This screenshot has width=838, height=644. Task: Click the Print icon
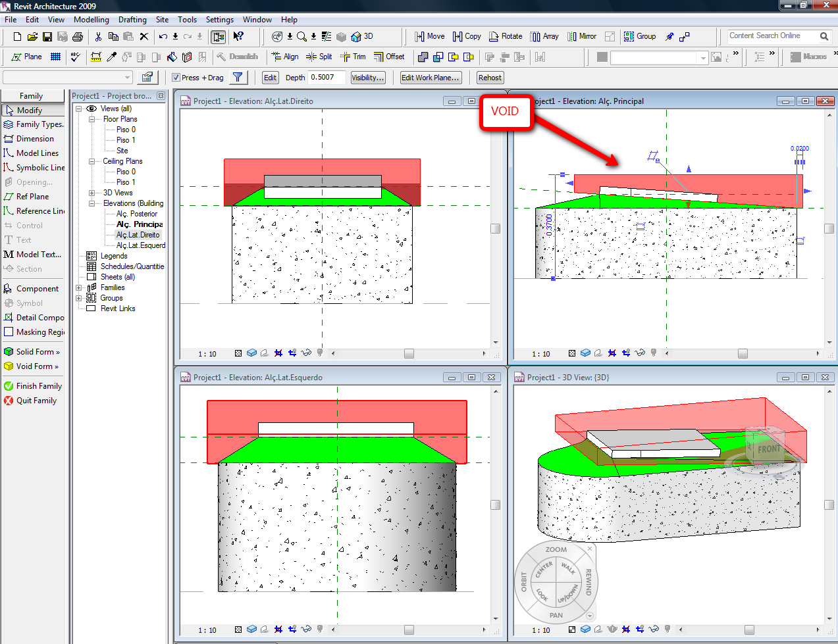point(78,37)
